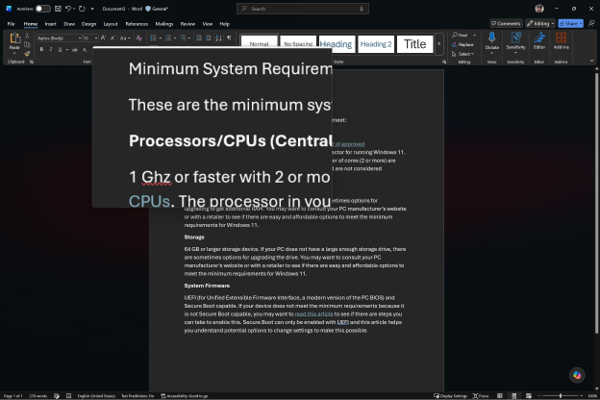Click the Paste clipboard icon
The height and width of the screenshot is (400, 600).
(x=15, y=38)
